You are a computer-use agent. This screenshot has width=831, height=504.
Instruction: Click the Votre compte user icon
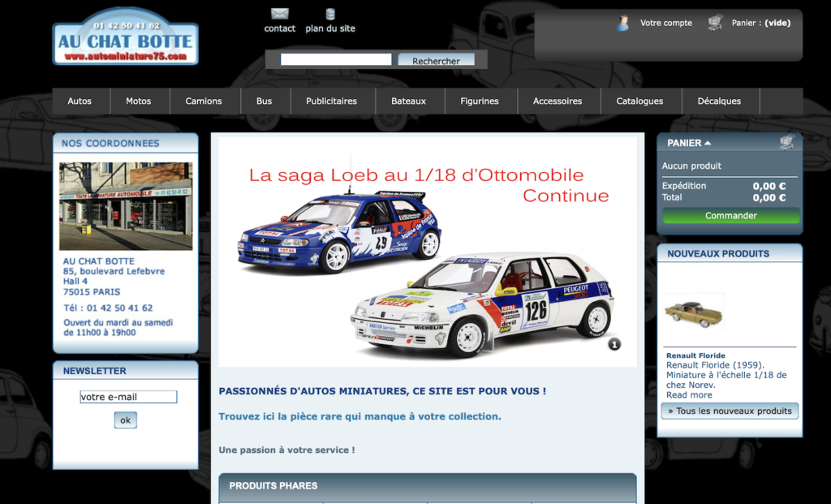tap(622, 23)
